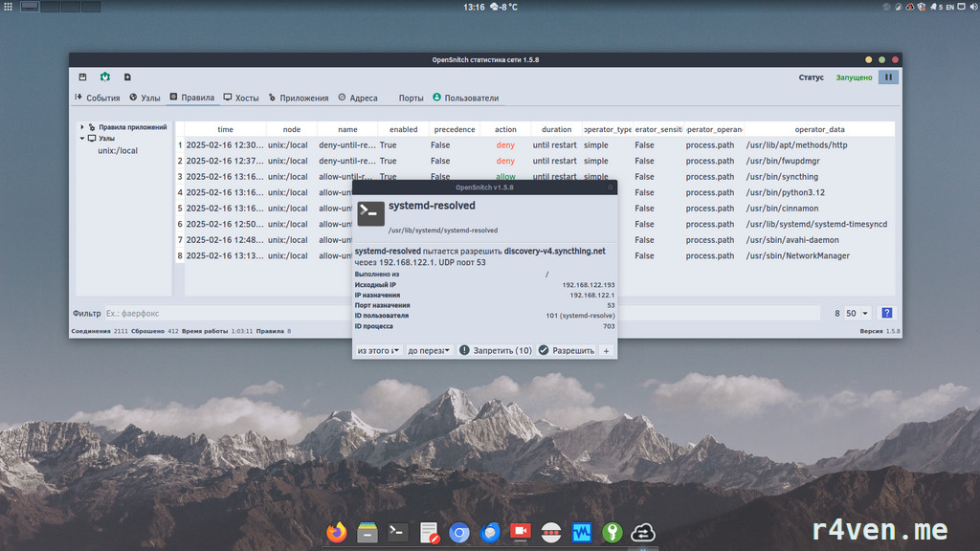Click the save rules disk icon in the toolbar
This screenshot has width=980, height=551.
click(x=82, y=77)
